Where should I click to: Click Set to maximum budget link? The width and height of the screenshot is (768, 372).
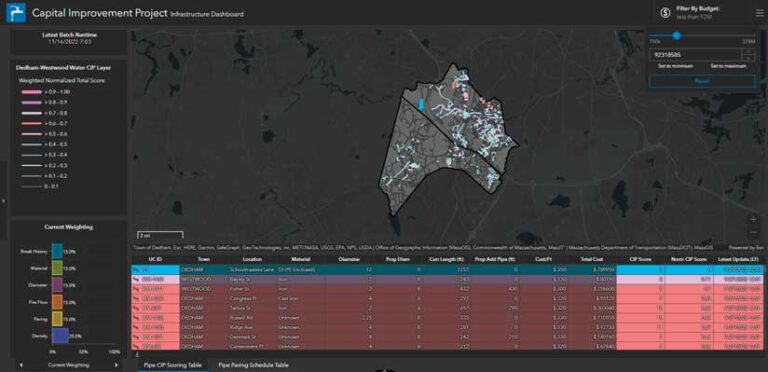pos(728,66)
